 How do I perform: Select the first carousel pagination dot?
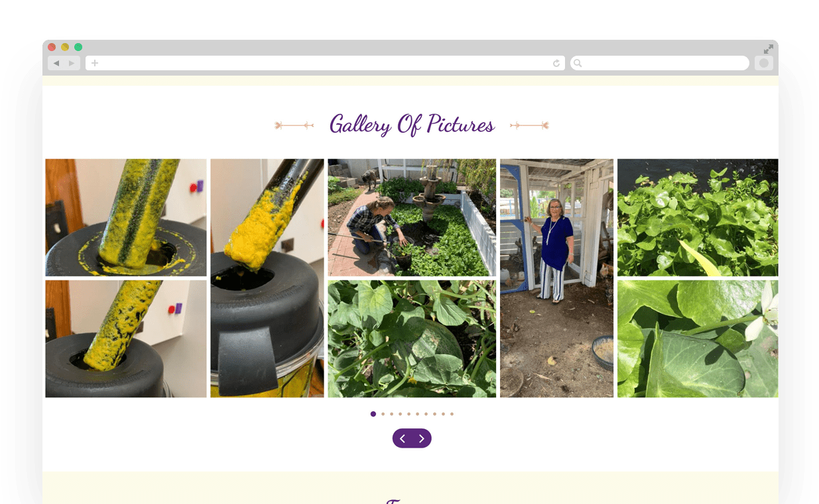(x=373, y=414)
